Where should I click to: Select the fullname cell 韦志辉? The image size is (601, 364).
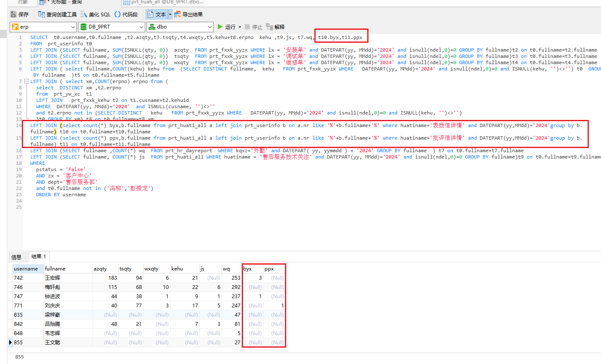(x=68, y=333)
